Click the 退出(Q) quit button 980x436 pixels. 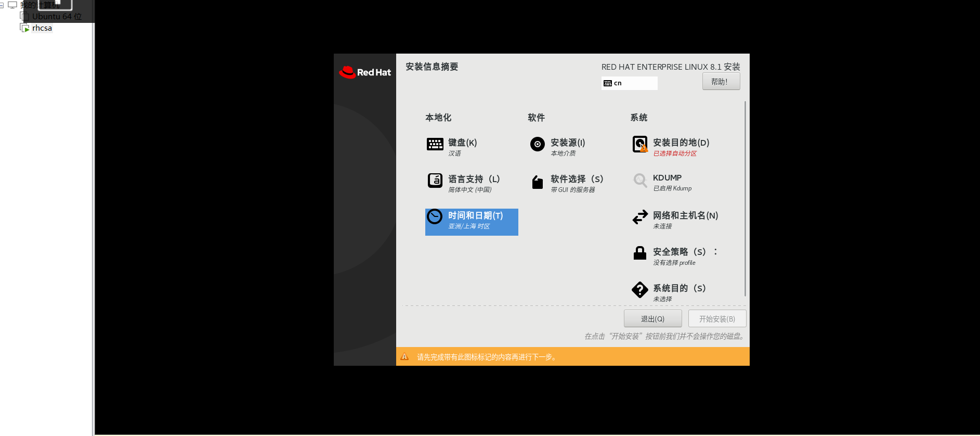pos(652,318)
